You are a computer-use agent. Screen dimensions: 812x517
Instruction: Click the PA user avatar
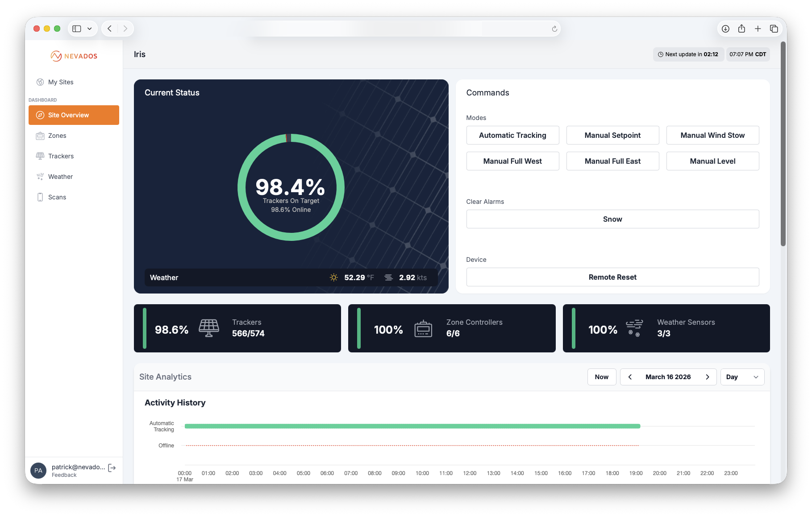(38, 471)
